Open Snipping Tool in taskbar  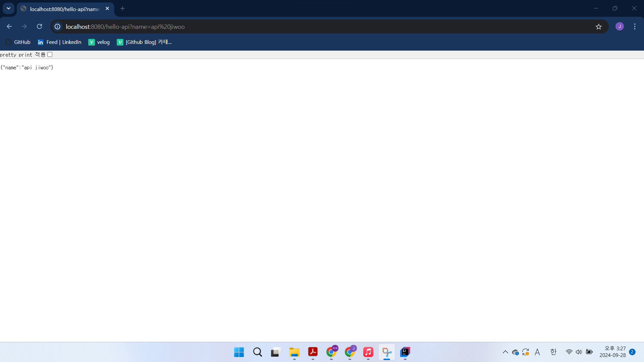click(x=387, y=352)
